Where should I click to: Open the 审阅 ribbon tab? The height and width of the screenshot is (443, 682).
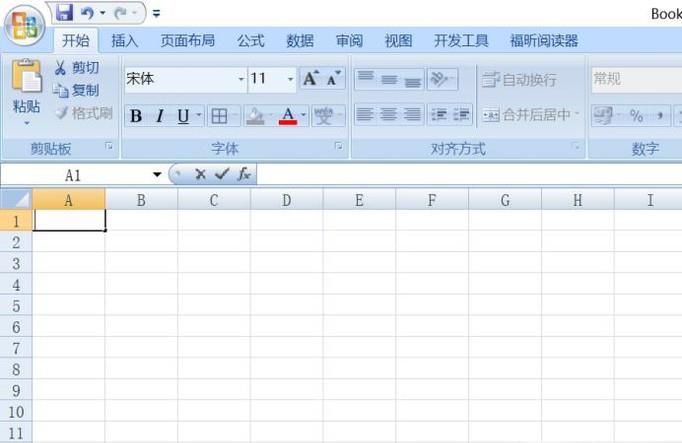tap(349, 41)
